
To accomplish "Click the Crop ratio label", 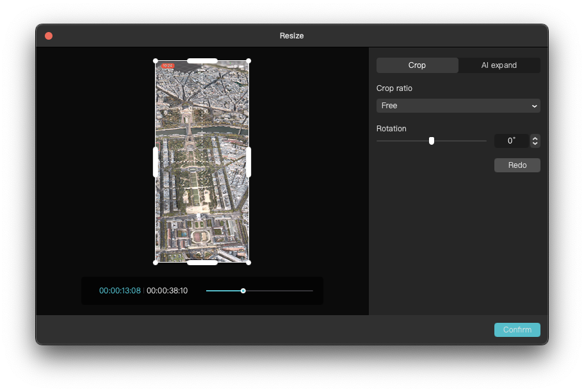I will [394, 88].
